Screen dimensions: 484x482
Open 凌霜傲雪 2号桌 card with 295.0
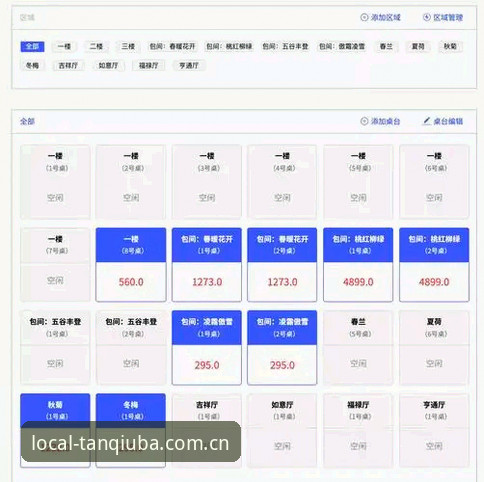click(282, 348)
